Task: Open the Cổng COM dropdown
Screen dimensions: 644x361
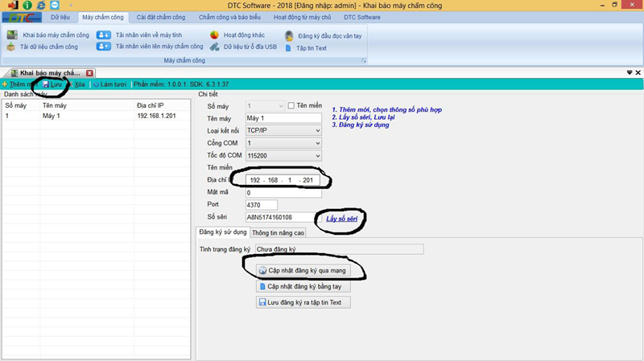Action: click(x=317, y=143)
